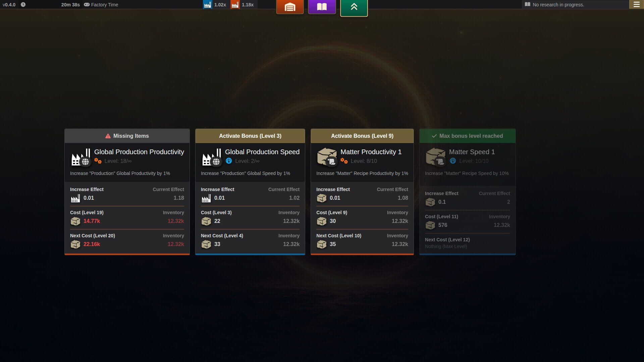Click Activate Bonus (Level 3) button
This screenshot has height=362, width=644.
pyautogui.click(x=250, y=136)
